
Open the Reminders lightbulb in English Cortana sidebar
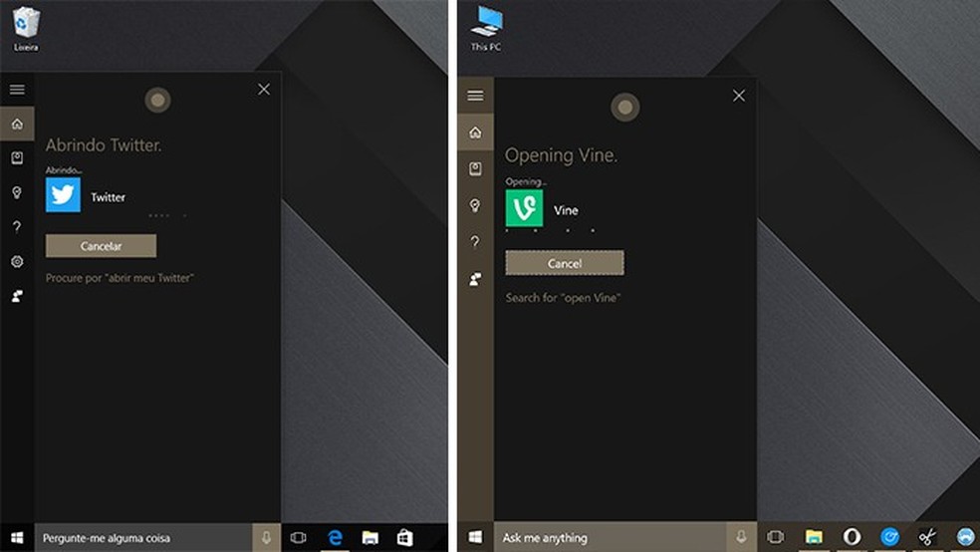point(475,205)
